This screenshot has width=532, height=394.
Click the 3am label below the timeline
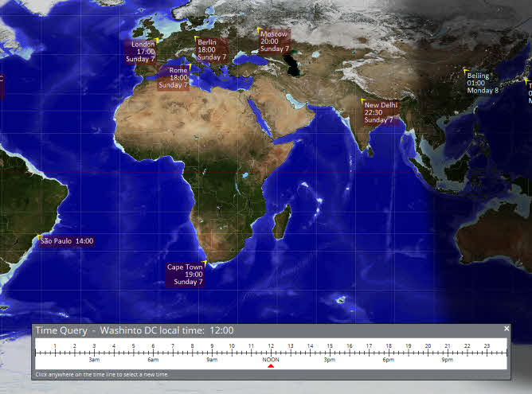[94, 360]
